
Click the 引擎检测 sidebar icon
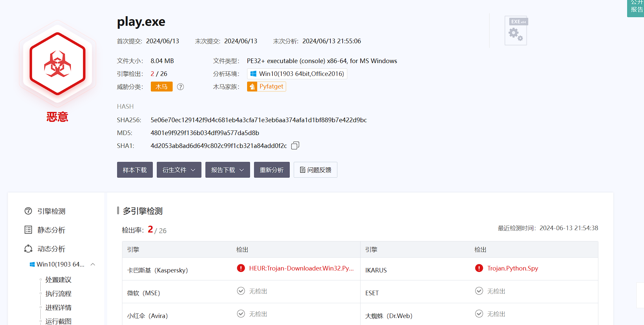[28, 211]
